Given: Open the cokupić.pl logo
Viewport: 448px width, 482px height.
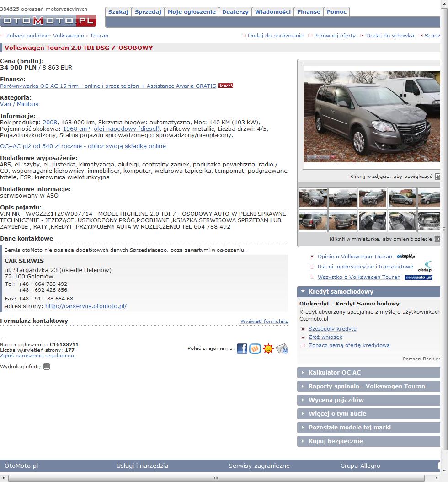Looking at the screenshot, I should pos(406,257).
